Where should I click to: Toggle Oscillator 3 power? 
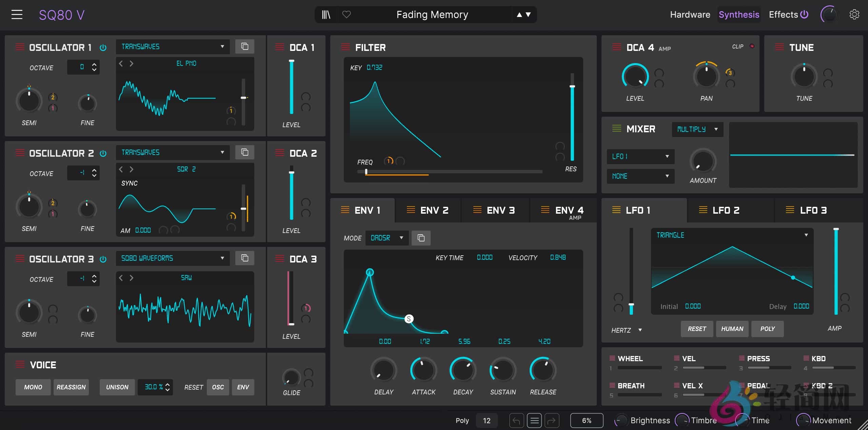tap(103, 259)
